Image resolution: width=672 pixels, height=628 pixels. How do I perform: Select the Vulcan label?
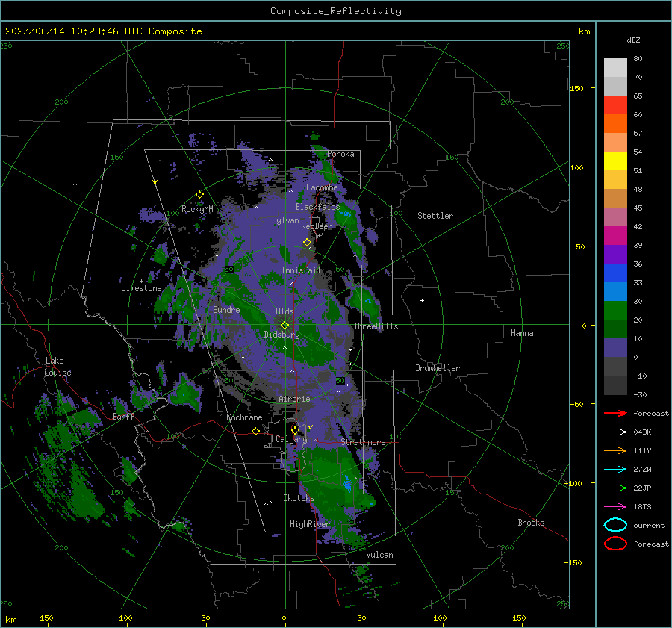(379, 555)
